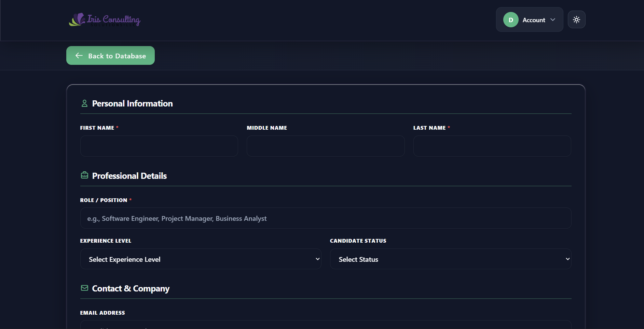Toggle the light/dark theme sun button
Viewport: 644px width, 329px height.
pos(576,20)
